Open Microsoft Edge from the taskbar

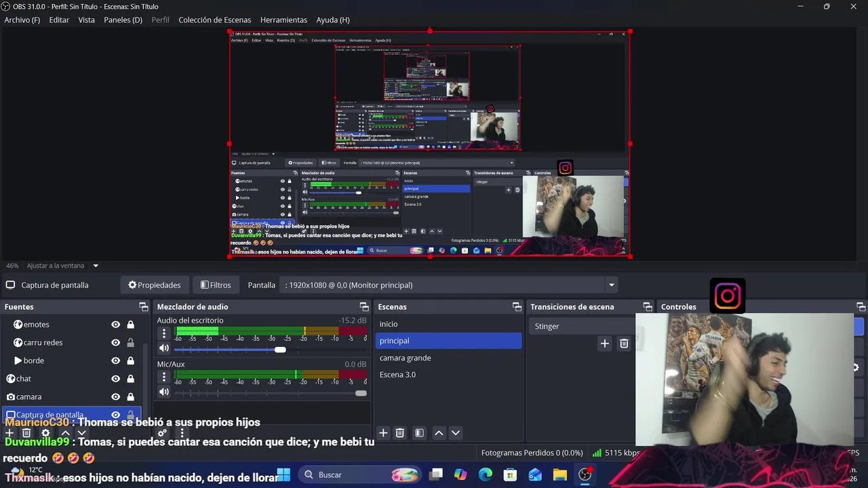point(486,474)
